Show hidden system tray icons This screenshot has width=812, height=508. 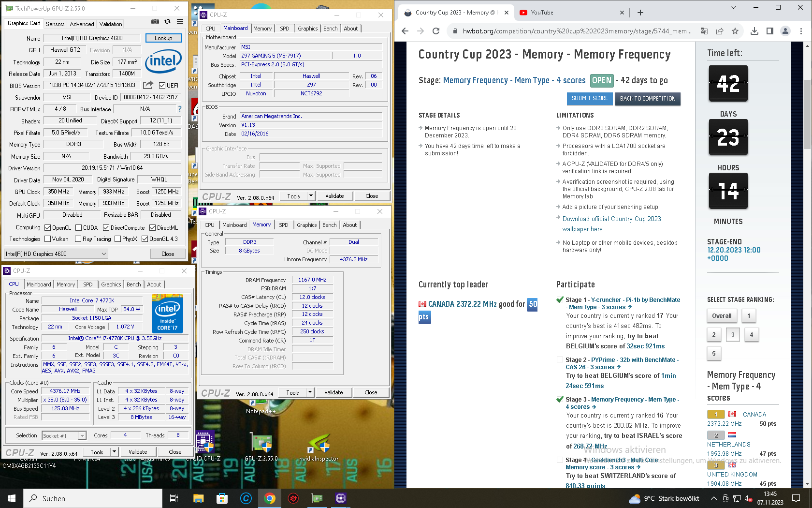pos(713,498)
